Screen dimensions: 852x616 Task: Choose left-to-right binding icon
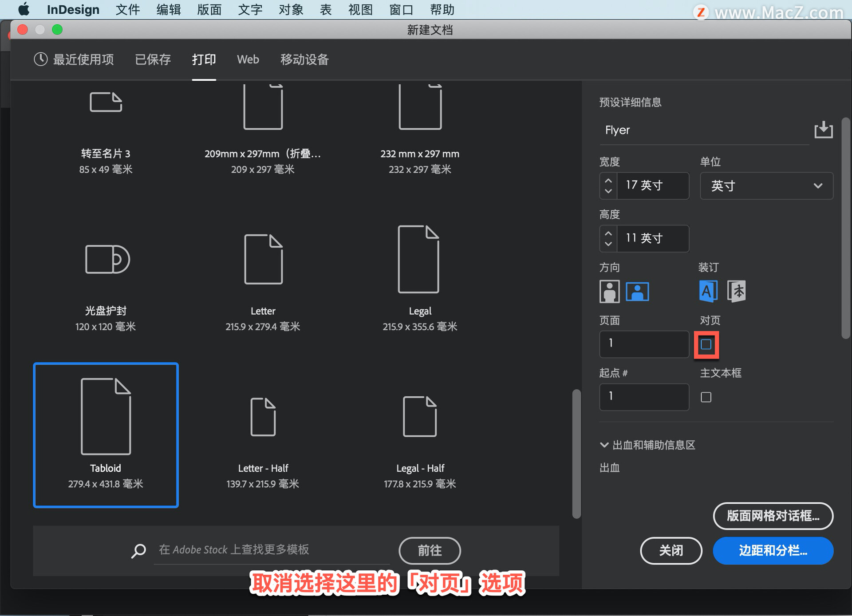(x=708, y=292)
